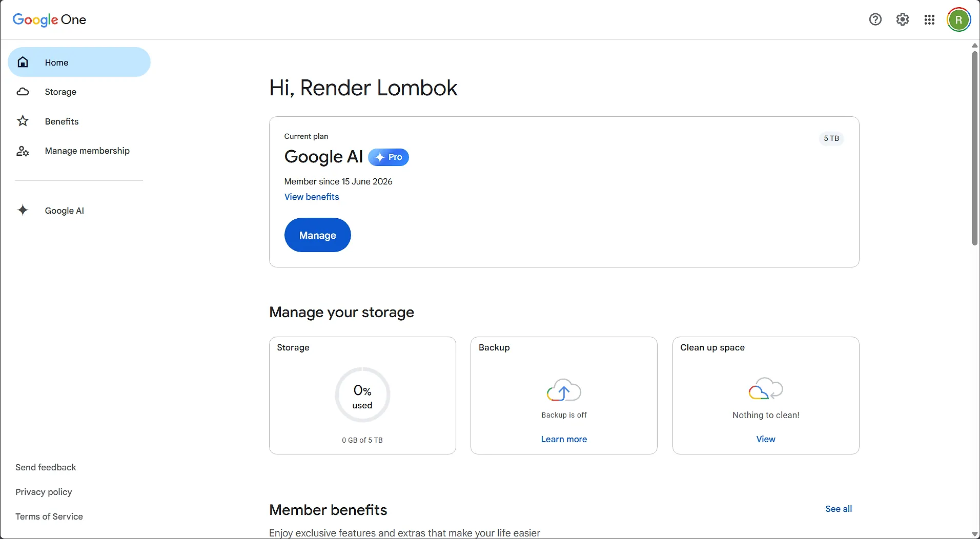Screen dimensions: 980x539
Task: Click the scrollbar down arrow
Action: 975,534
